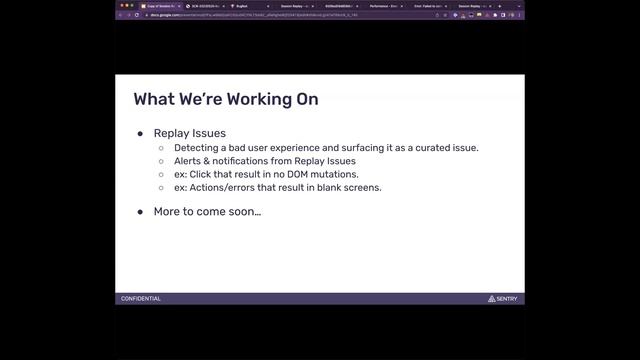Viewport: 640px width, 360px height.
Task: Open the Chrome three-dot menu
Action: tap(519, 15)
